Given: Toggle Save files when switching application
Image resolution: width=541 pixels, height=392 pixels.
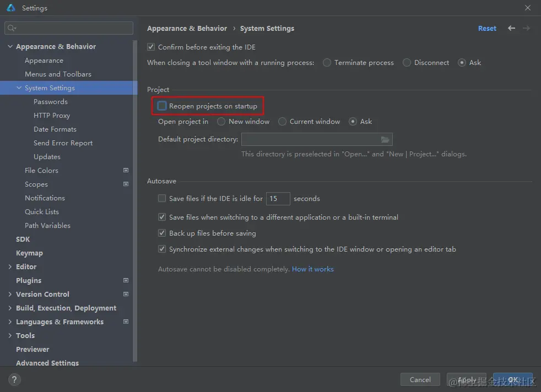Looking at the screenshot, I should click(x=162, y=217).
